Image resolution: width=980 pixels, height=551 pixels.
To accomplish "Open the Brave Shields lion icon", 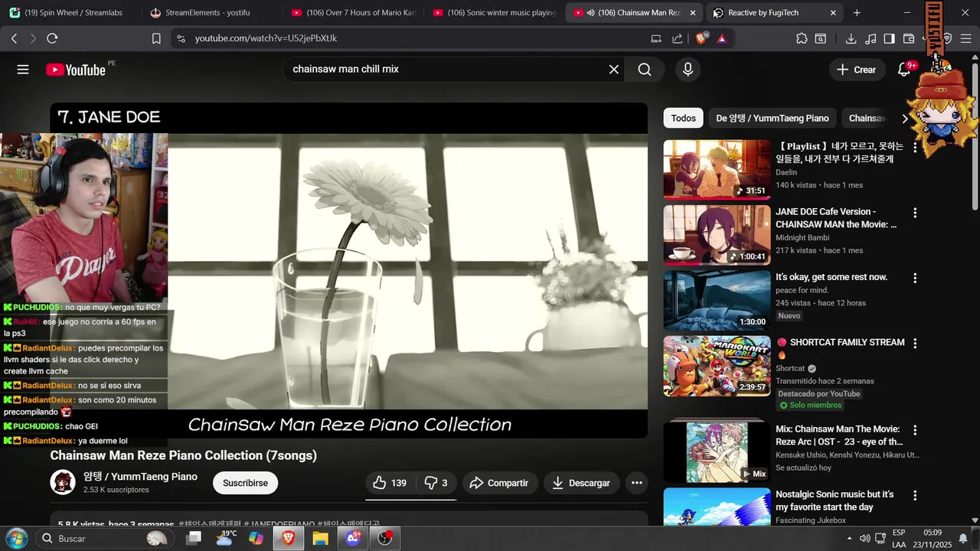I will [701, 38].
